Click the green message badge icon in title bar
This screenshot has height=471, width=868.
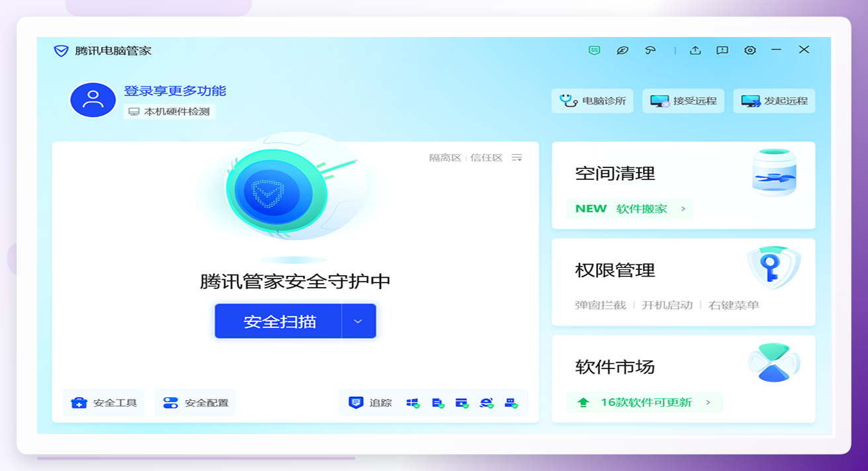[x=594, y=50]
